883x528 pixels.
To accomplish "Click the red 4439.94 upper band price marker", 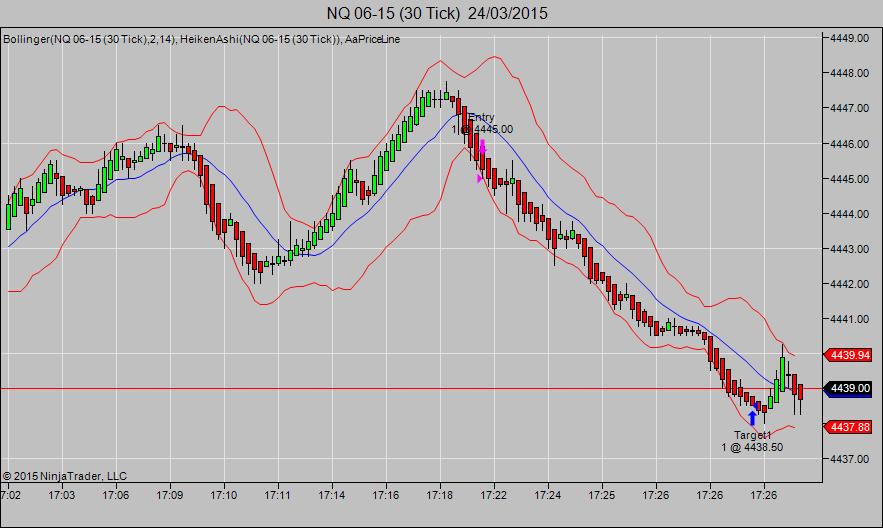I will click(849, 355).
